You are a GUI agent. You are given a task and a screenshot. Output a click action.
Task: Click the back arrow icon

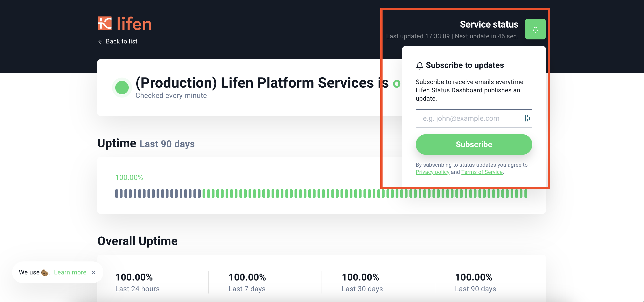[100, 42]
